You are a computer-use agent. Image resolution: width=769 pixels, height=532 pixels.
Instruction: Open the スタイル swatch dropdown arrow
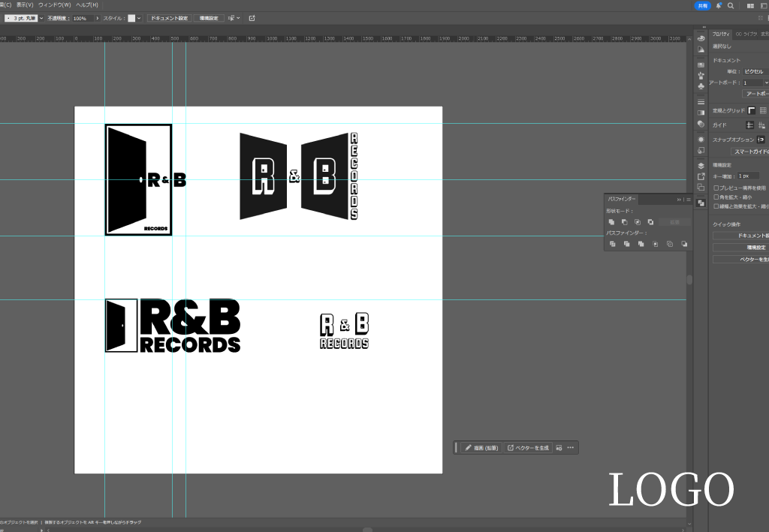tap(140, 18)
